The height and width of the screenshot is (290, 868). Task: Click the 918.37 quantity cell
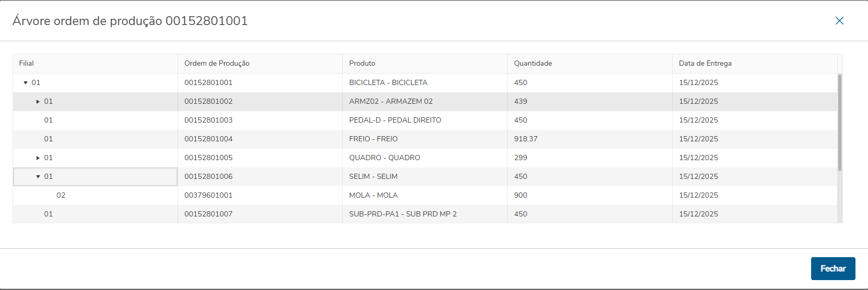pyautogui.click(x=526, y=139)
